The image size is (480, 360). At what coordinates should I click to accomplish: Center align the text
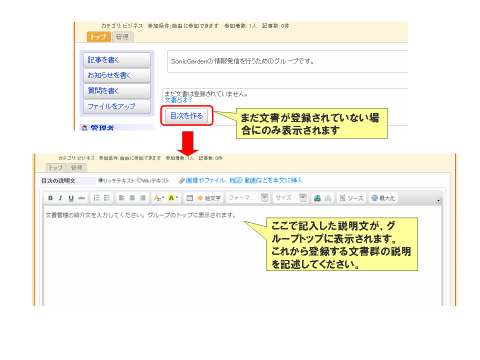[x=132, y=198]
